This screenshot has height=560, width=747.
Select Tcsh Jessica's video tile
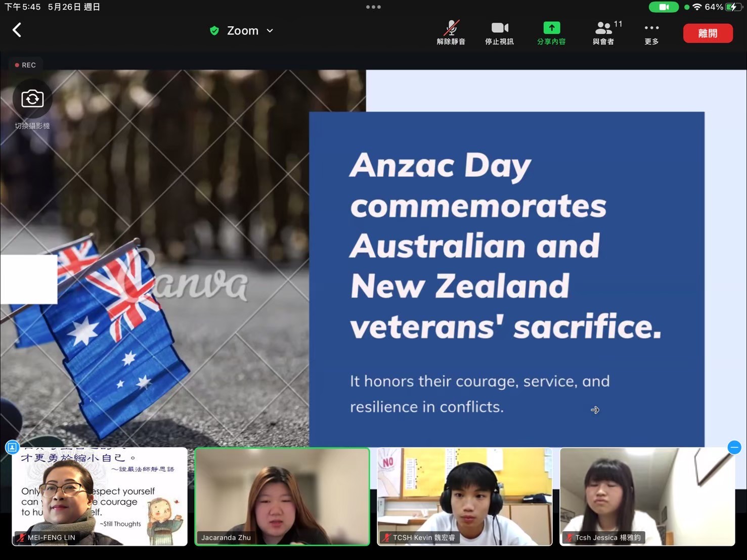(647, 496)
